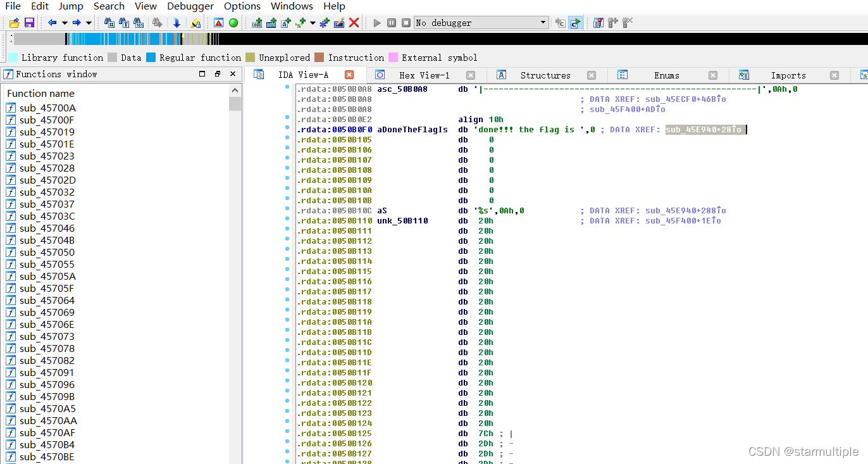
Task: Click the binoculars binary search icon
Action: pyautogui.click(x=139, y=23)
